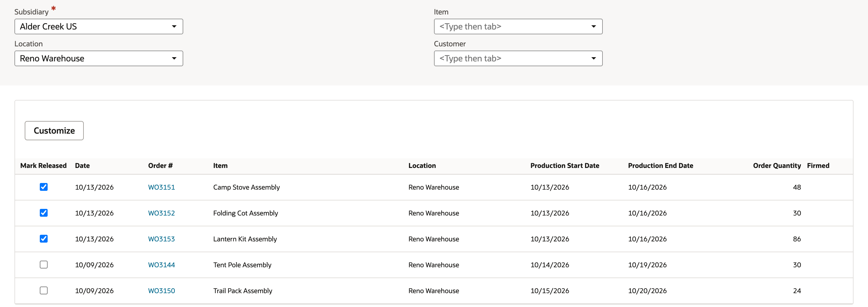Click production end date 10/19/2026
Viewport: 868px width, 307px height.
[x=647, y=265]
